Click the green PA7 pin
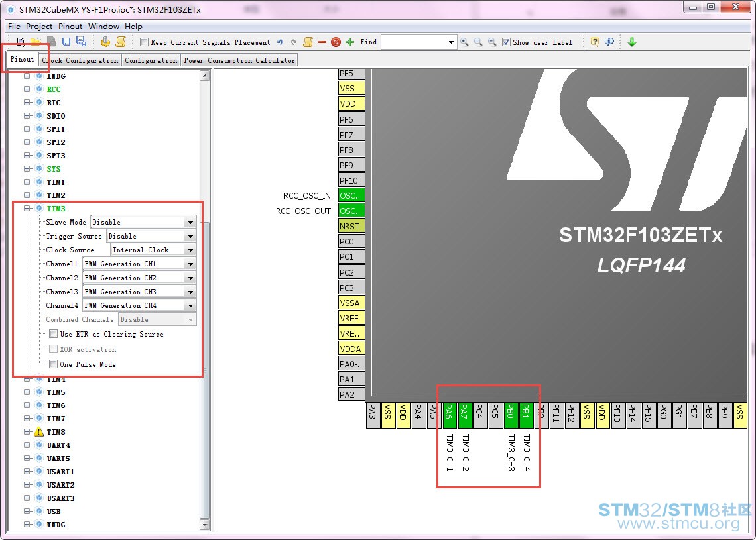The width and height of the screenshot is (756, 540). click(x=466, y=415)
